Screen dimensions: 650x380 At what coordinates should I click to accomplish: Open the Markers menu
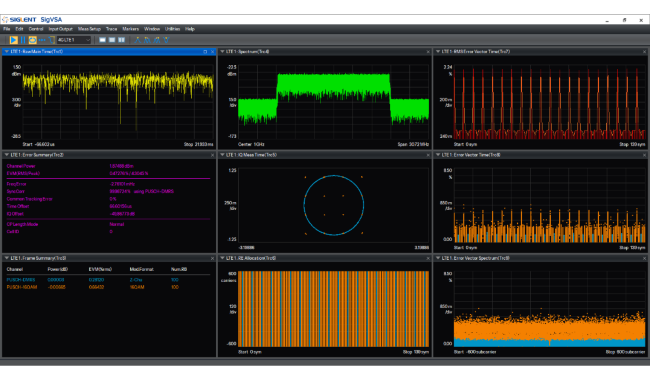131,29
